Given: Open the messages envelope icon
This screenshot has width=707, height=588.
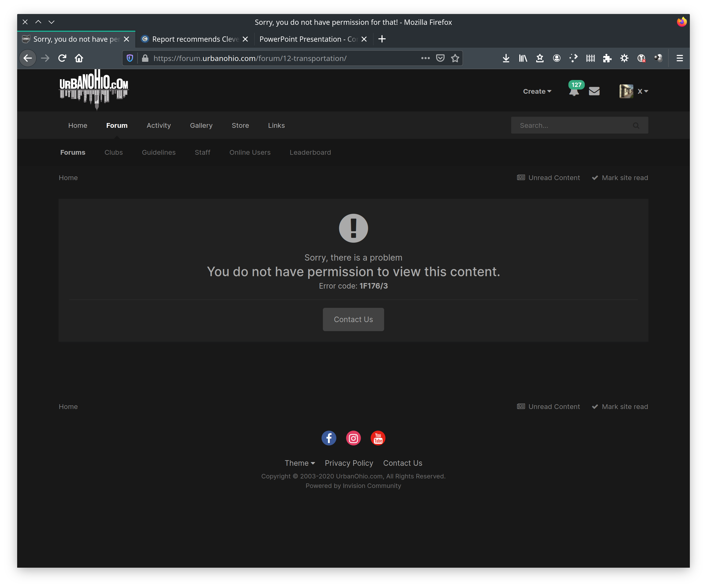Looking at the screenshot, I should (x=594, y=91).
